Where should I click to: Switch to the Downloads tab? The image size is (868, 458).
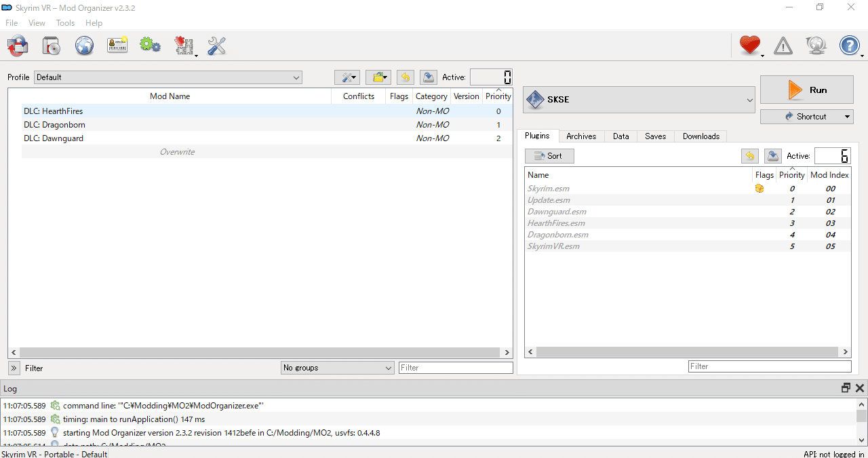tap(701, 136)
